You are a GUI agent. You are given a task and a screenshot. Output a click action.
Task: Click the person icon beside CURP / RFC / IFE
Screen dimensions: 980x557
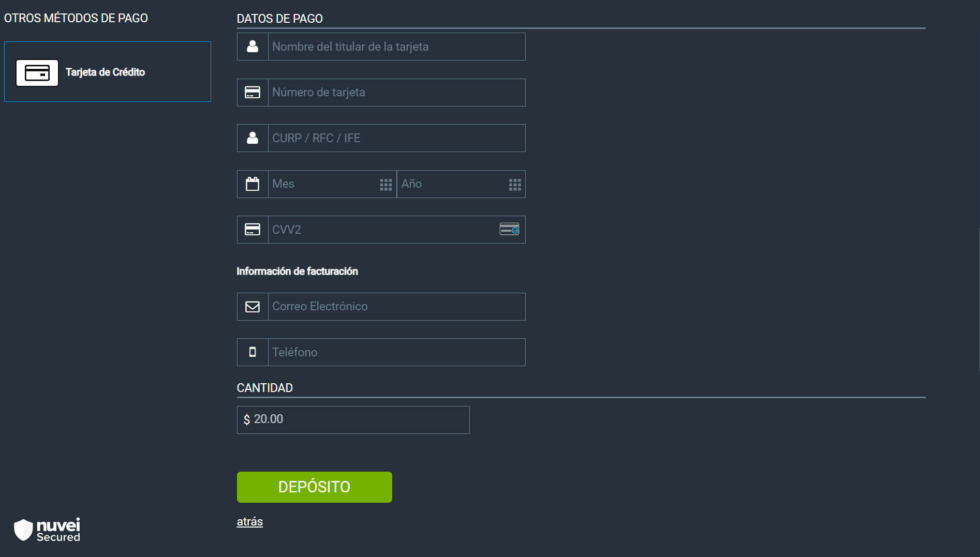pyautogui.click(x=253, y=138)
